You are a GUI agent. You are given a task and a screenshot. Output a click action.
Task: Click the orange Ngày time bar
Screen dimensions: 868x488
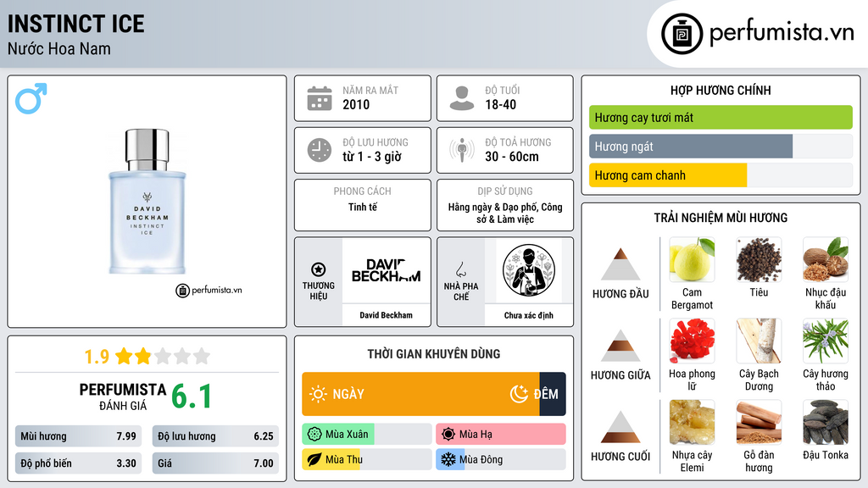(x=420, y=394)
